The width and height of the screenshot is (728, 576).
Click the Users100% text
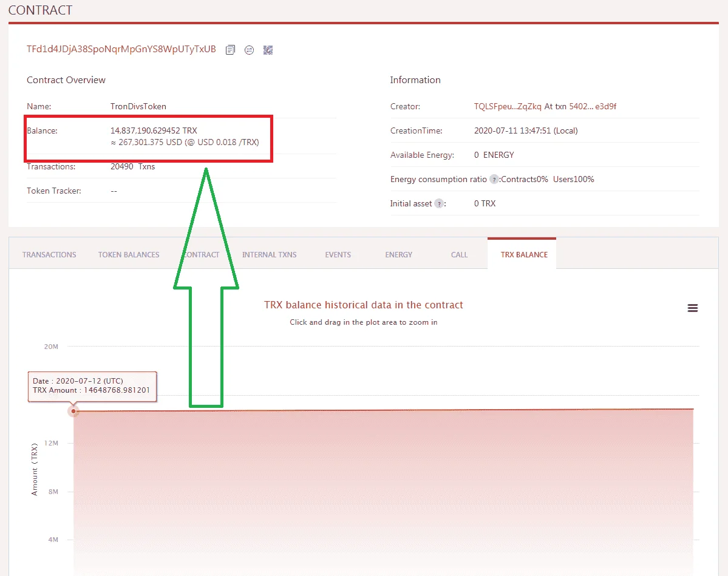(573, 179)
